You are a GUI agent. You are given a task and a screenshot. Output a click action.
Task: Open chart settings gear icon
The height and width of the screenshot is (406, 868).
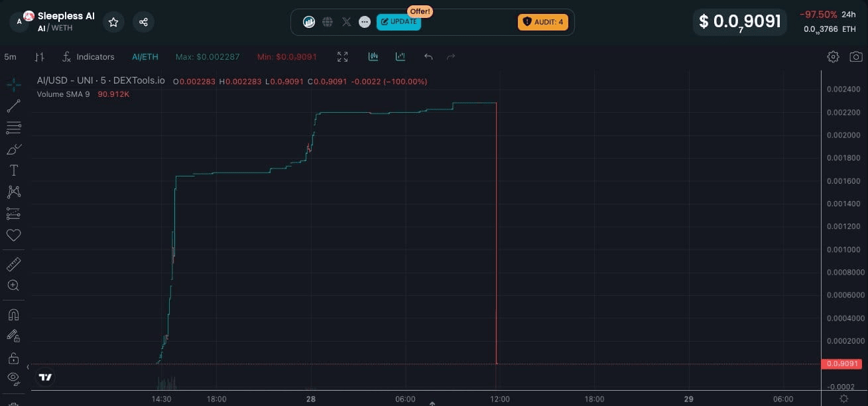pos(834,56)
